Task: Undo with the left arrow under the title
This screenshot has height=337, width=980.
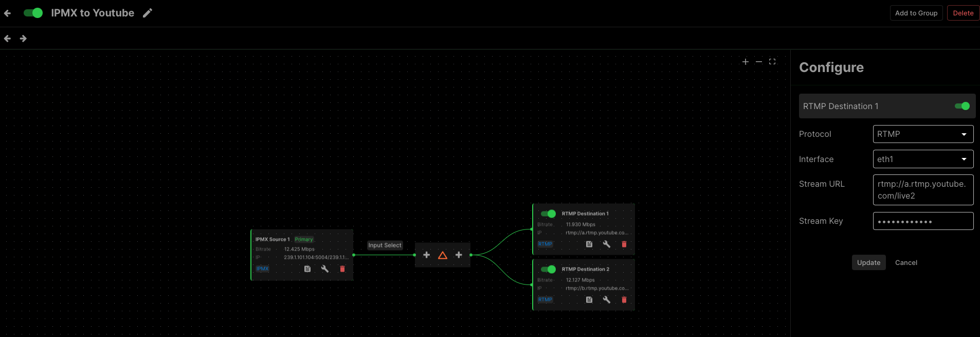Action: [x=7, y=39]
